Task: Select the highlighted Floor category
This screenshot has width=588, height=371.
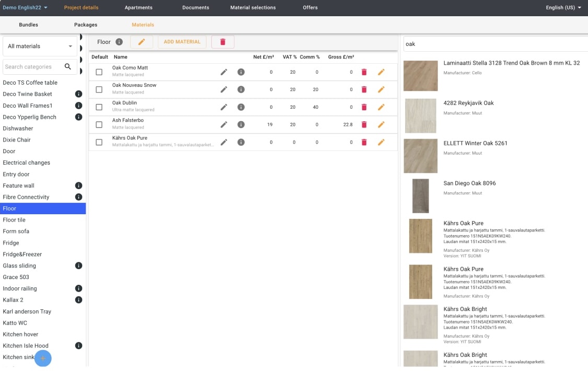Action: (43, 208)
